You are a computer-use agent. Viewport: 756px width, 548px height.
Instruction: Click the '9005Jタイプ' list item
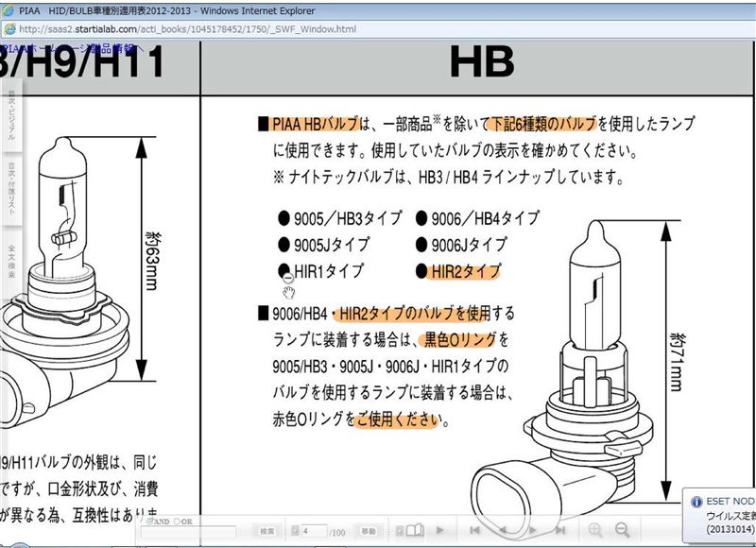pos(332,245)
